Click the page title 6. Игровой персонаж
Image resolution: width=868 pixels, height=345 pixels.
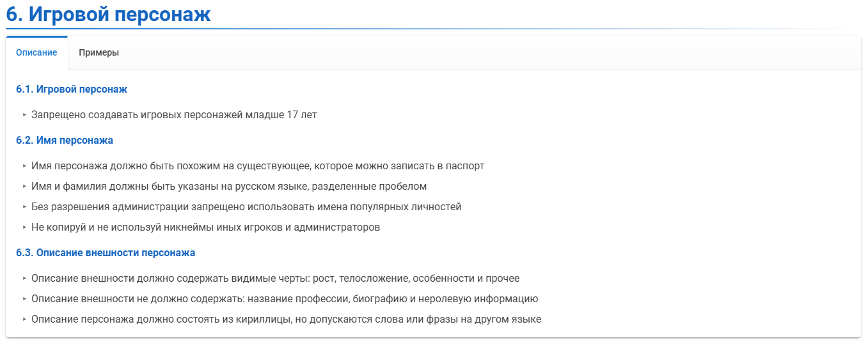(108, 14)
